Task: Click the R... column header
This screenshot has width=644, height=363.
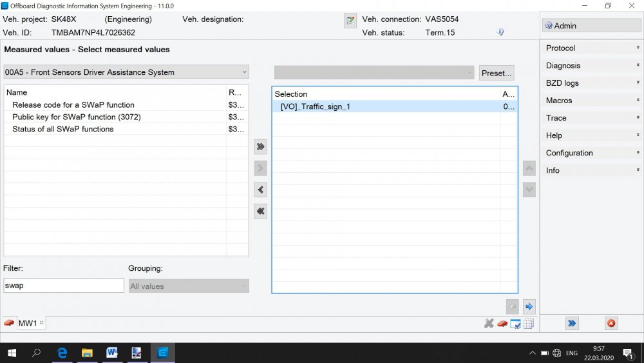Action: [x=237, y=92]
